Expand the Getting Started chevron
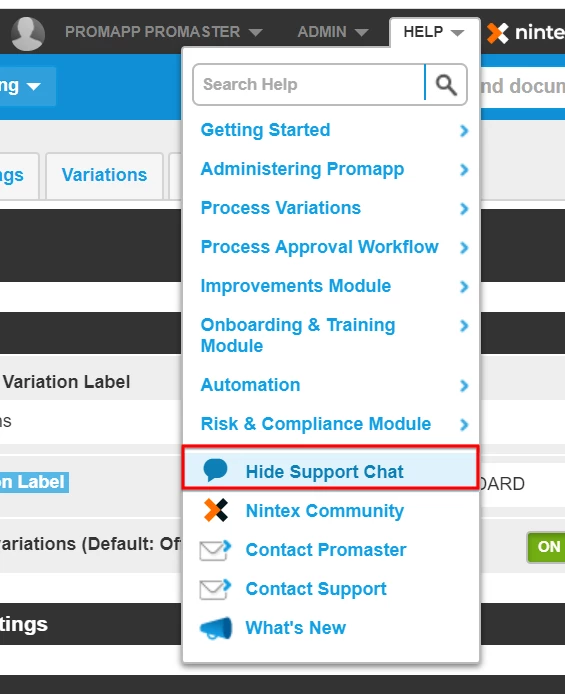 click(x=464, y=131)
